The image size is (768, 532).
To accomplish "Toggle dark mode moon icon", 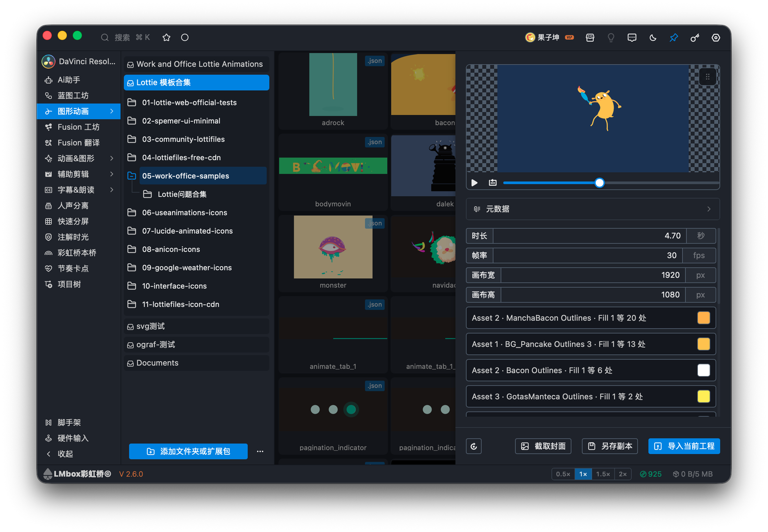I will coord(653,37).
